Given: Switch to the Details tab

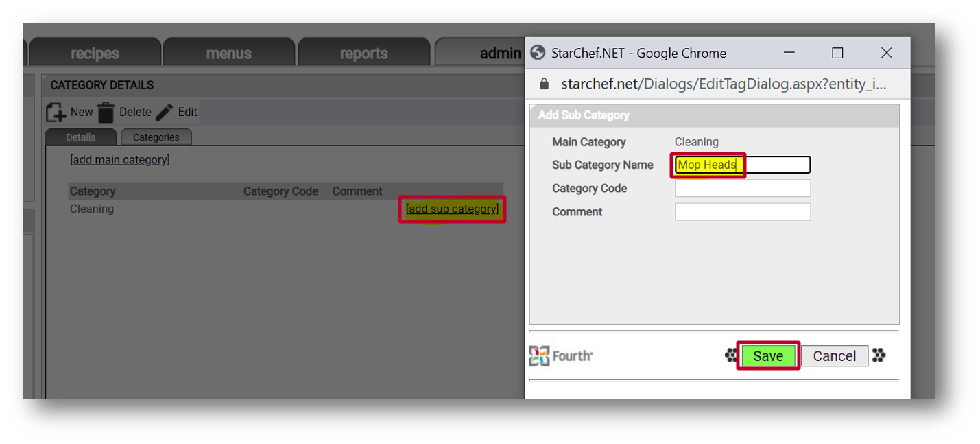Looking at the screenshot, I should [x=81, y=137].
